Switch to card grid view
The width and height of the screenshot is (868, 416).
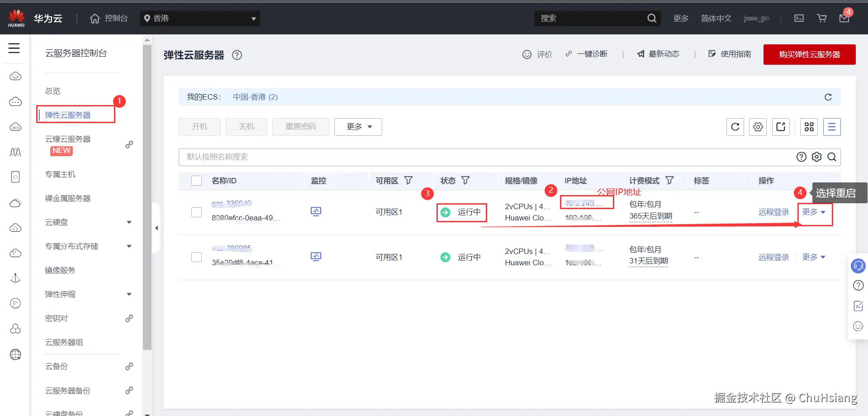[809, 127]
